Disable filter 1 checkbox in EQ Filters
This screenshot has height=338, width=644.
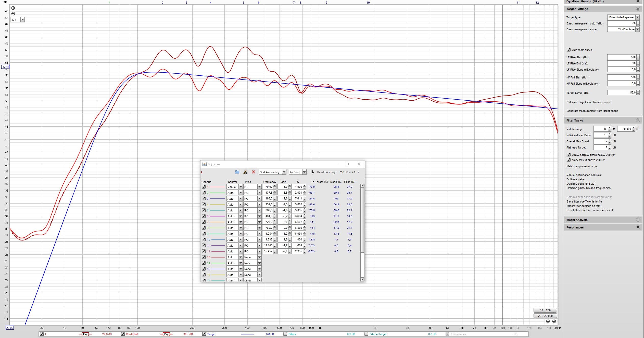[204, 187]
